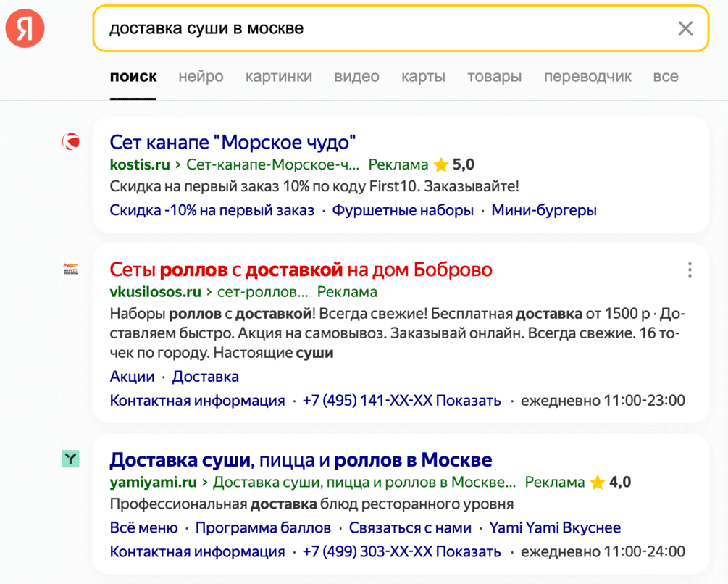Open Скидка -10% на первый заказ sitelink
728x584 pixels.
pyautogui.click(x=212, y=210)
